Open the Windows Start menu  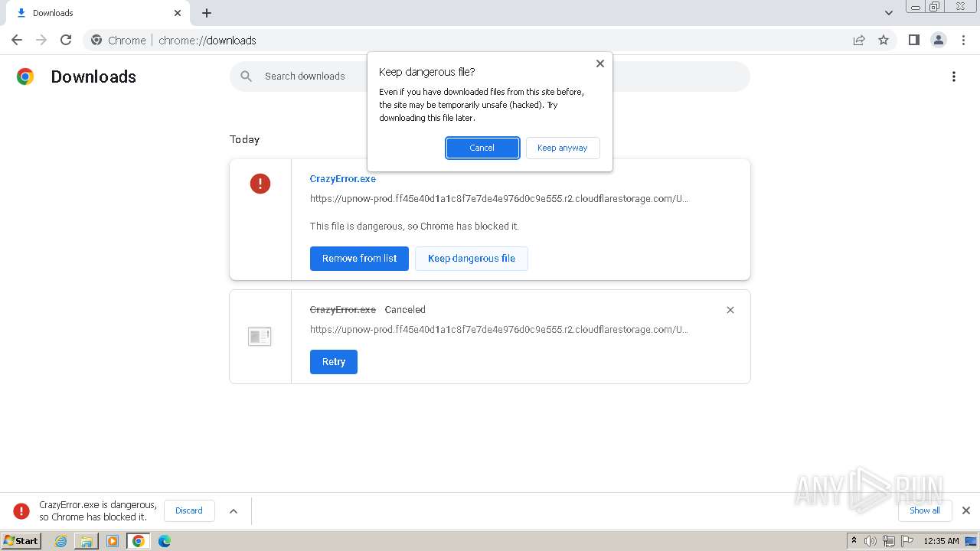[x=21, y=541]
